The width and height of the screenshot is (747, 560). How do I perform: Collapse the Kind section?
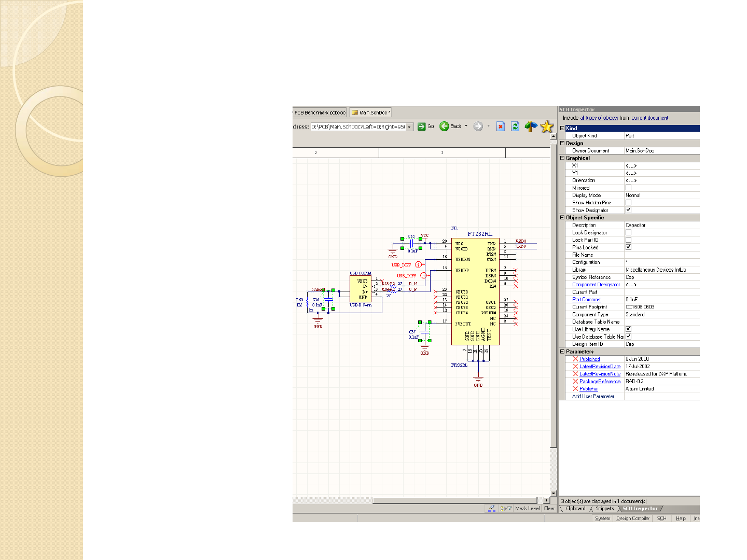[562, 128]
